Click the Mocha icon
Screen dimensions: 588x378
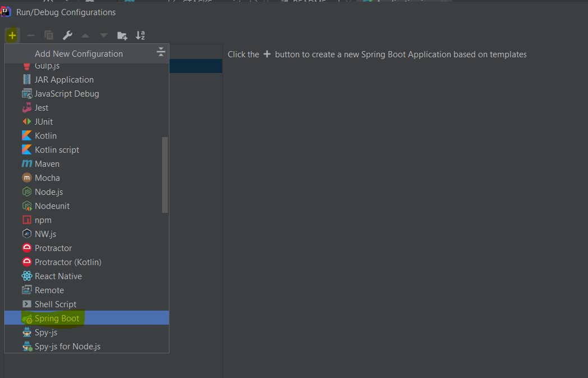[26, 177]
